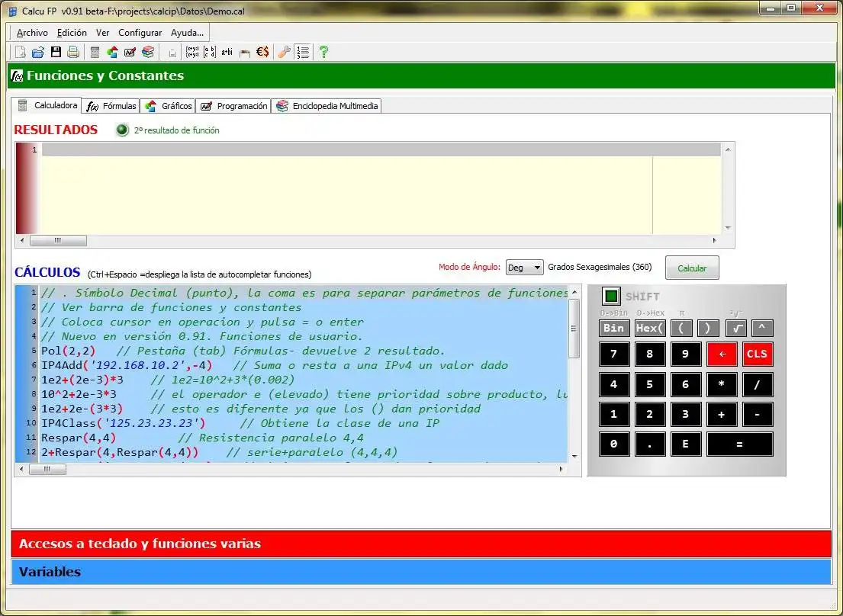
Task: Click the keypad multiply * key
Action: tap(722, 384)
